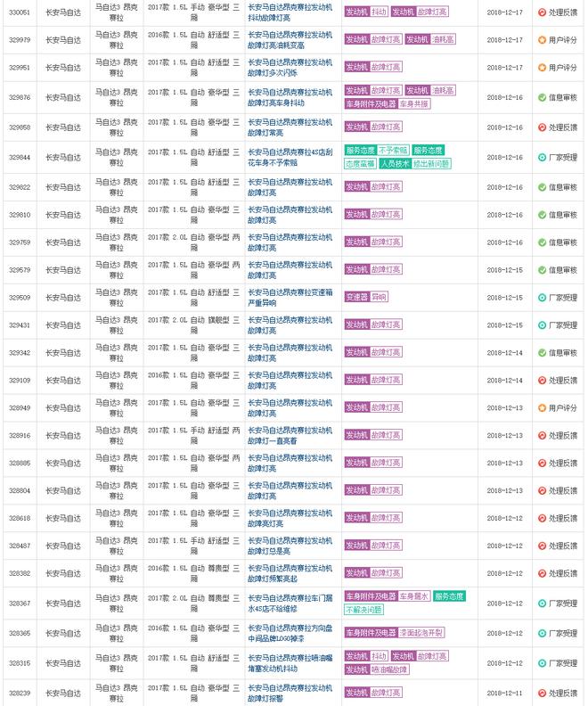
Task: Click the teal clock icon in row 328367
Action: pos(542,603)
